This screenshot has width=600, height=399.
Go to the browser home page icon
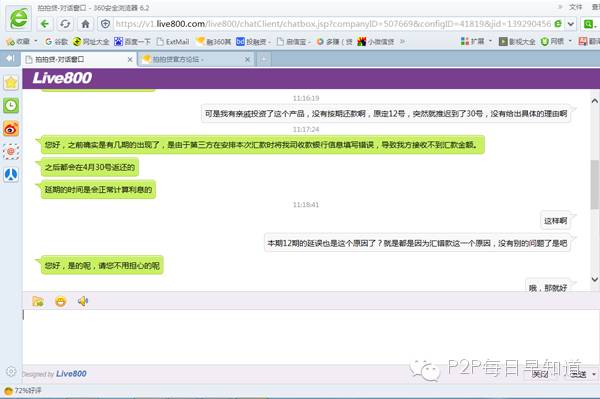(85, 24)
